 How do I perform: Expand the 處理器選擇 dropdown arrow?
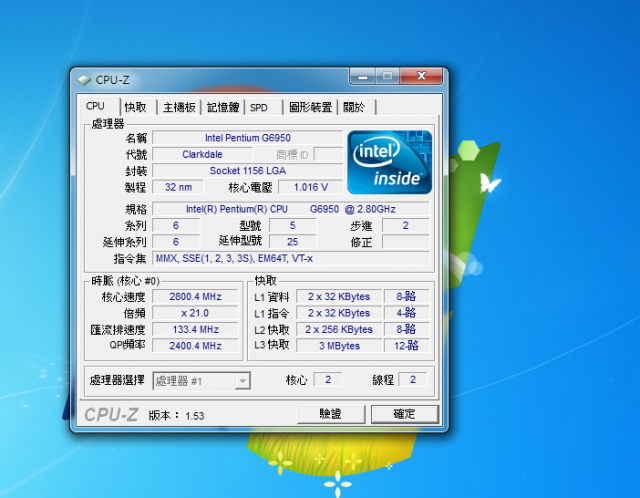click(x=243, y=381)
